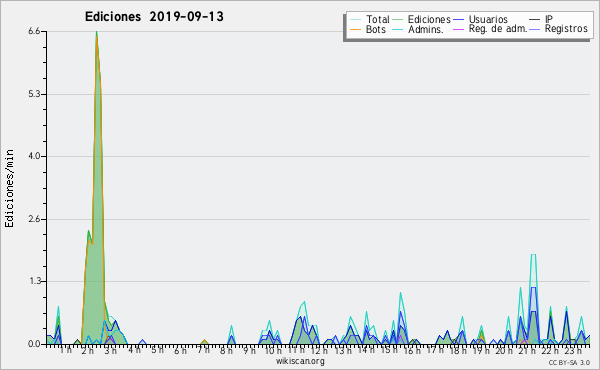Click the Reg. de adm. legend label

click(x=498, y=29)
